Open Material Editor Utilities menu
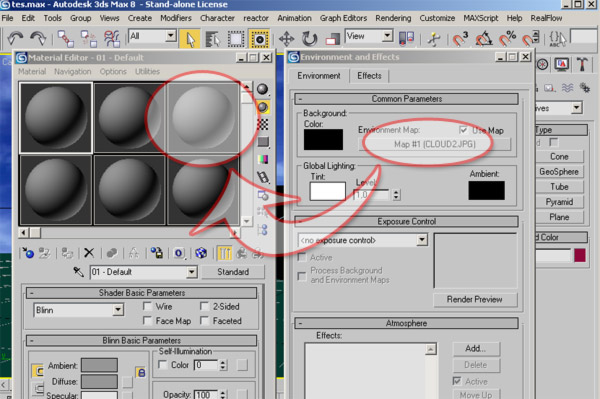 click(147, 72)
